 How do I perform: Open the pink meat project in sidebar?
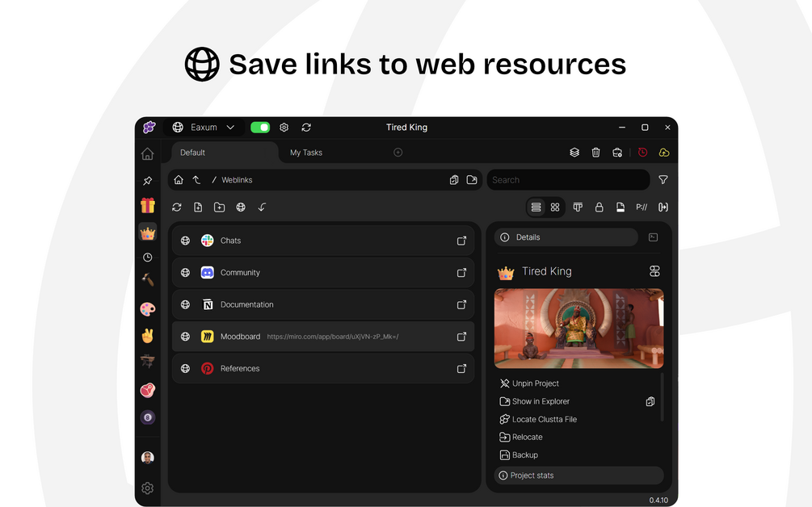click(x=148, y=390)
